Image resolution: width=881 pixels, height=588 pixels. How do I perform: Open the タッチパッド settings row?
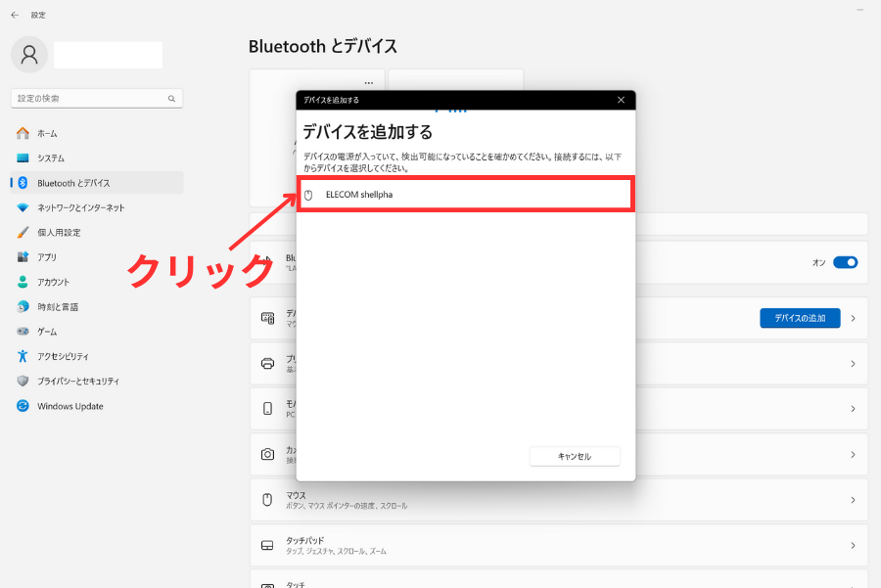coord(559,545)
